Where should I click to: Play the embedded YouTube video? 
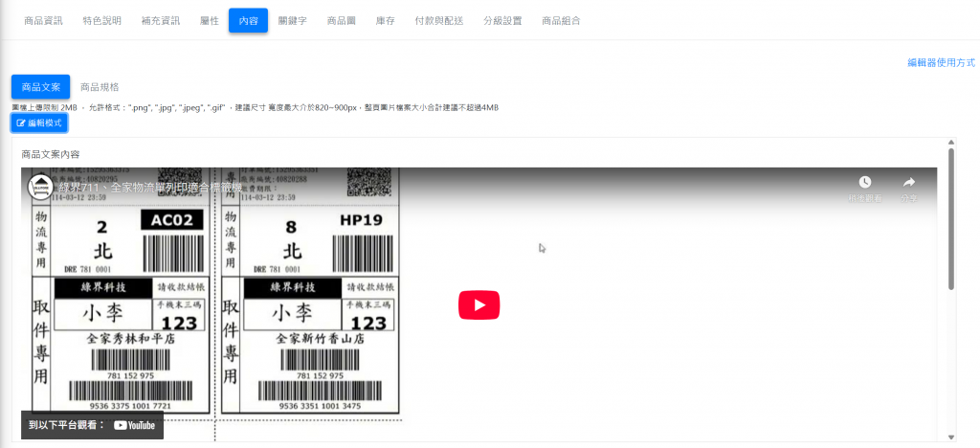479,305
